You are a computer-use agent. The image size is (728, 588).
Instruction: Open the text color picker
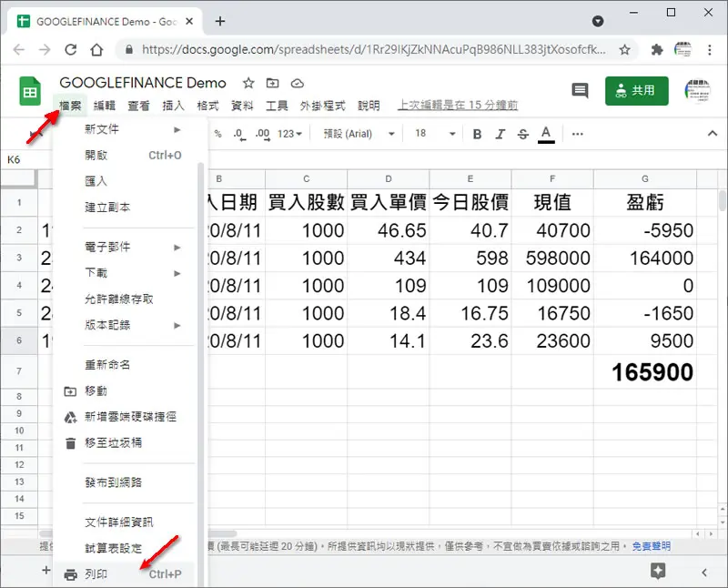coord(546,134)
